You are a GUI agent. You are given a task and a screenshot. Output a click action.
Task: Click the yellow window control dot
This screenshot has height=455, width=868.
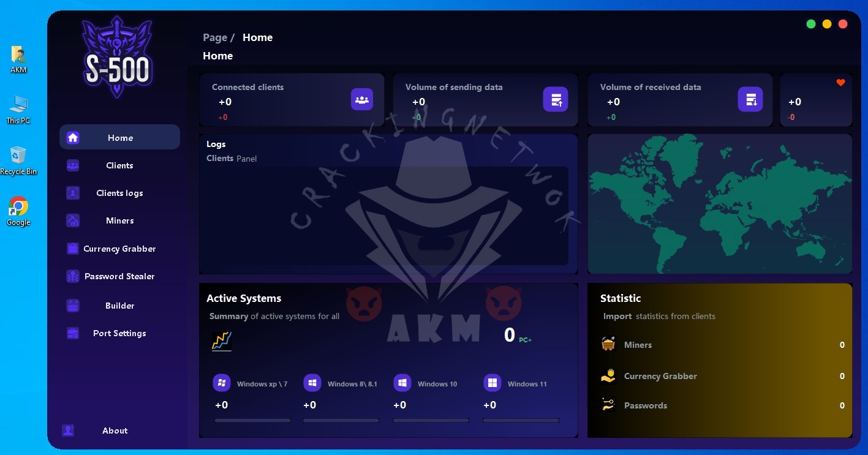827,24
